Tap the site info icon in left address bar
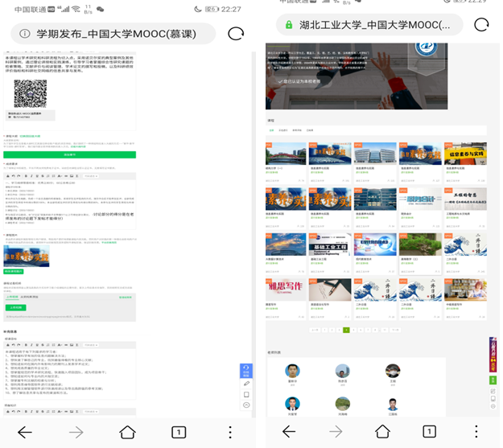 click(25, 34)
